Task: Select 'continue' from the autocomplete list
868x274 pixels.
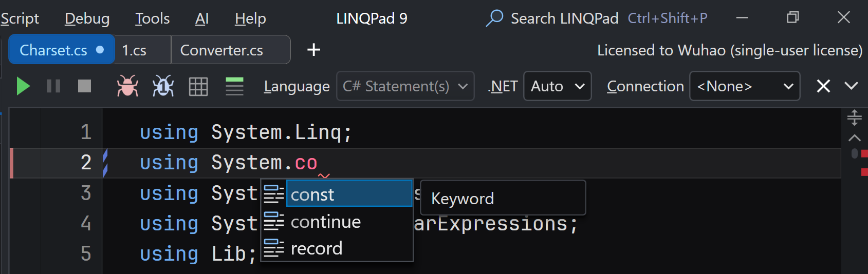Action: (326, 222)
